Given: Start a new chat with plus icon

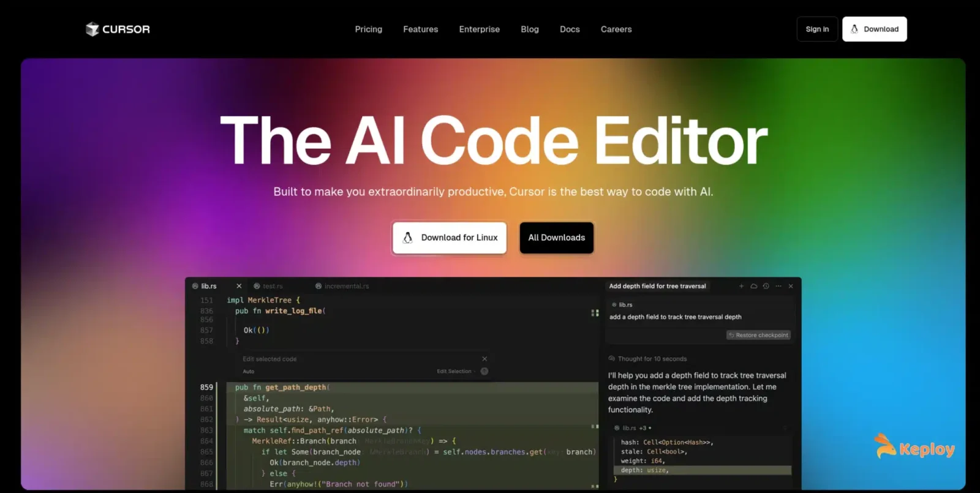Looking at the screenshot, I should pyautogui.click(x=741, y=286).
